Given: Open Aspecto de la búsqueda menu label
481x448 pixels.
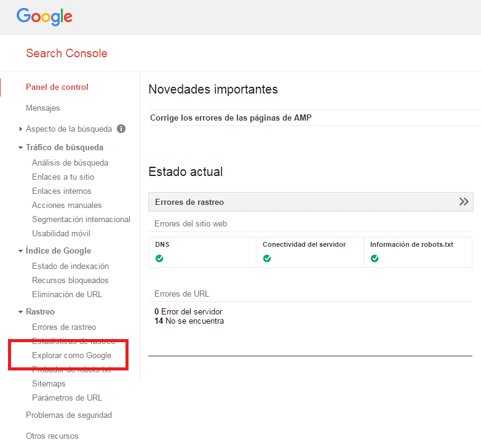Looking at the screenshot, I should click(x=69, y=129).
